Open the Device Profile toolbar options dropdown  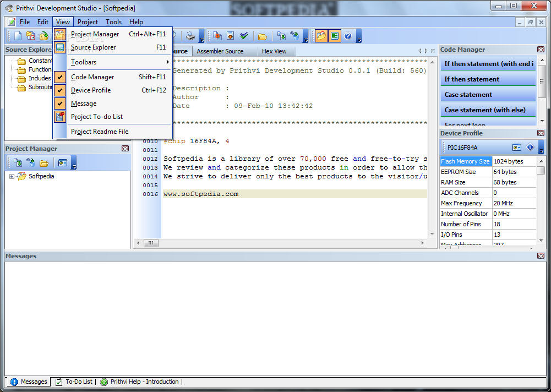tap(541, 148)
